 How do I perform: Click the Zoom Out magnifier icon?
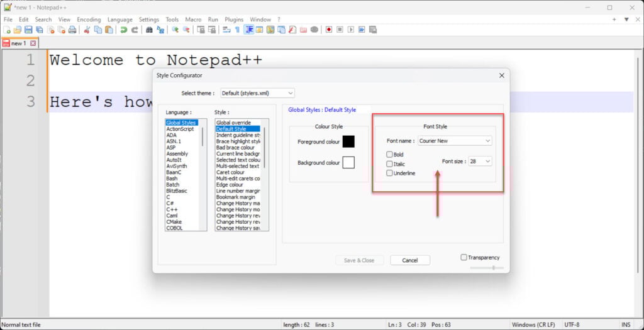(x=186, y=30)
